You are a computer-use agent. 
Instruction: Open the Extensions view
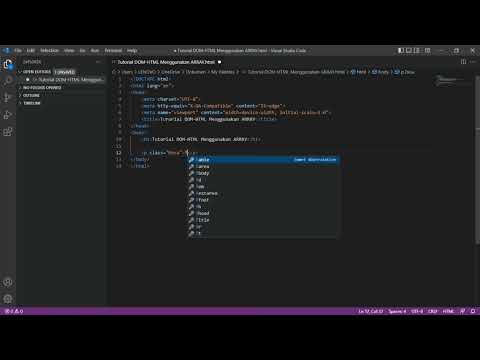tap(8, 132)
